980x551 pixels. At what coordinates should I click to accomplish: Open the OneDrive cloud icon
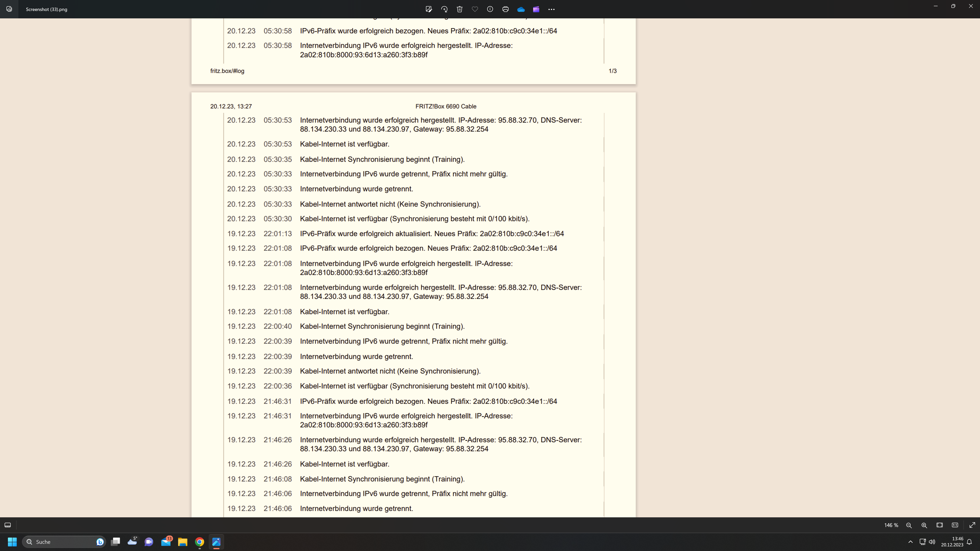pyautogui.click(x=521, y=9)
